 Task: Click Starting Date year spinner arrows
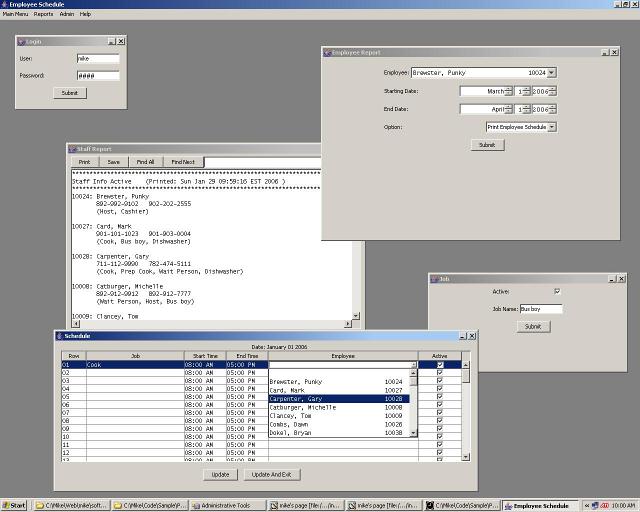click(x=553, y=91)
